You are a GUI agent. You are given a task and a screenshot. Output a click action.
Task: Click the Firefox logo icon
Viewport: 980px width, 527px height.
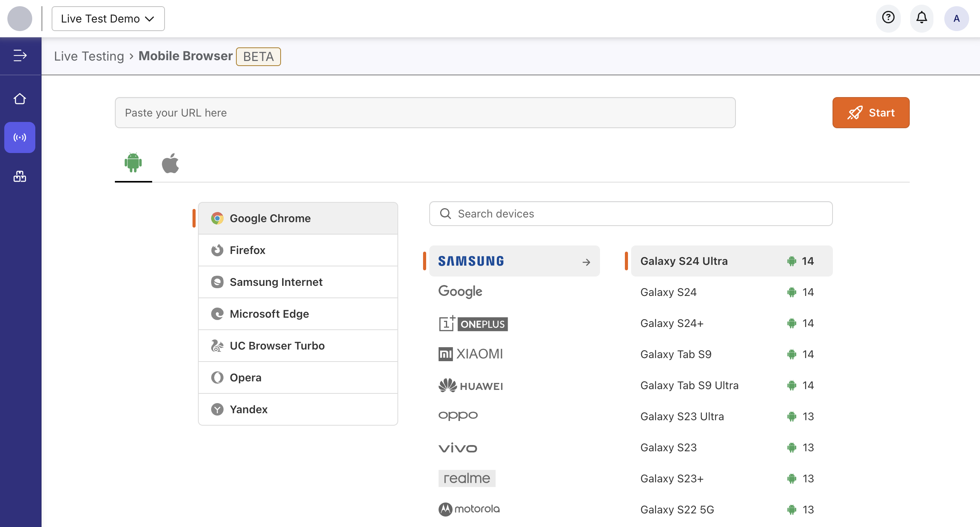(217, 250)
